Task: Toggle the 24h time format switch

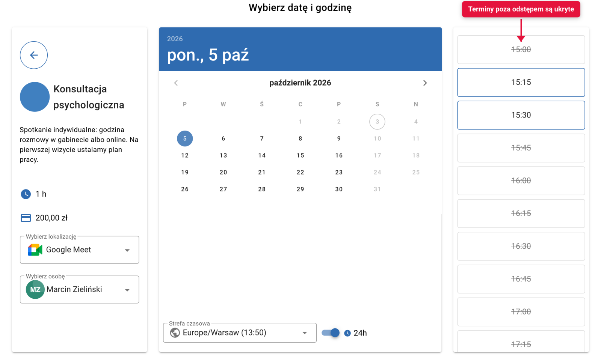Action: [331, 333]
